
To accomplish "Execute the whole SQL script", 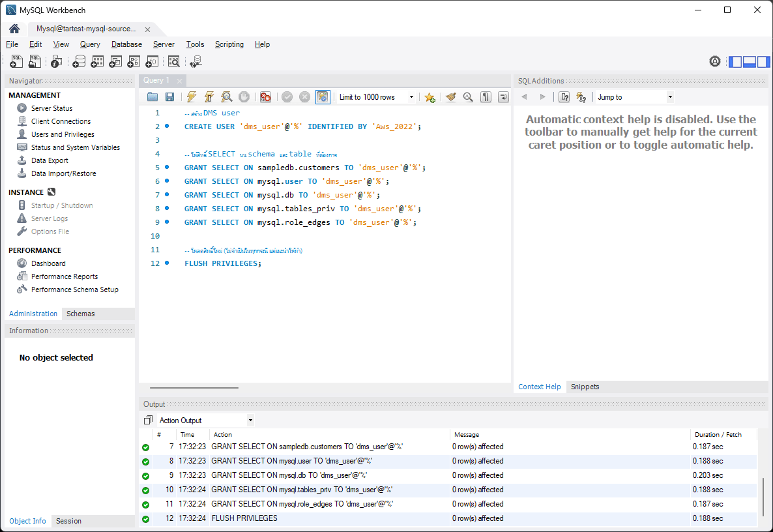I will point(191,97).
